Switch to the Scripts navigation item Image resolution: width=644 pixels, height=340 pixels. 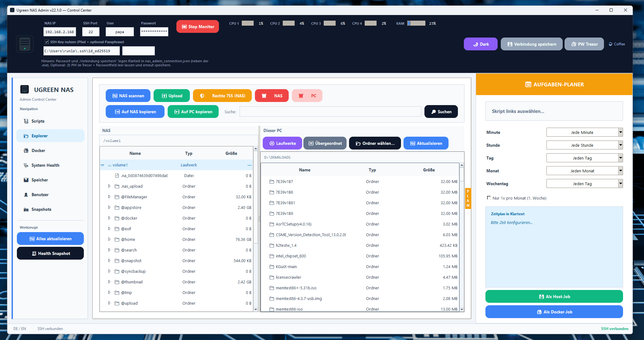coord(38,121)
